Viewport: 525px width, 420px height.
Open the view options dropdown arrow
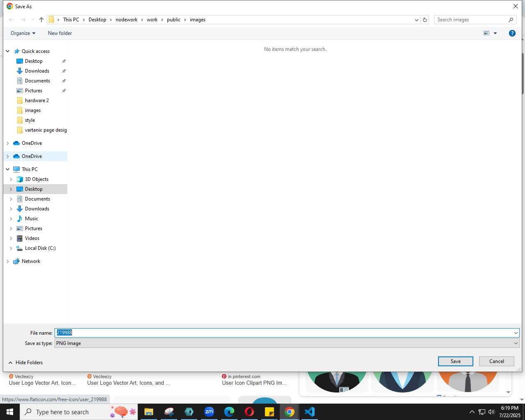click(x=495, y=33)
